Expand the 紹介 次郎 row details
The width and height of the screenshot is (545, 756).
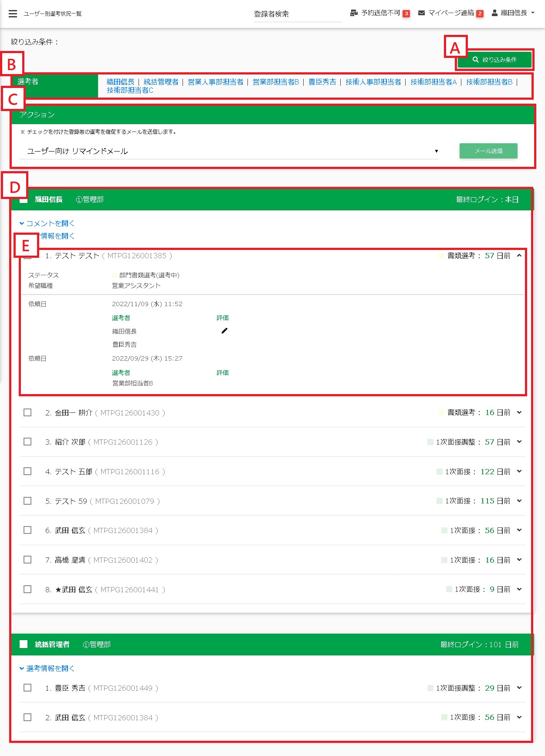click(519, 442)
